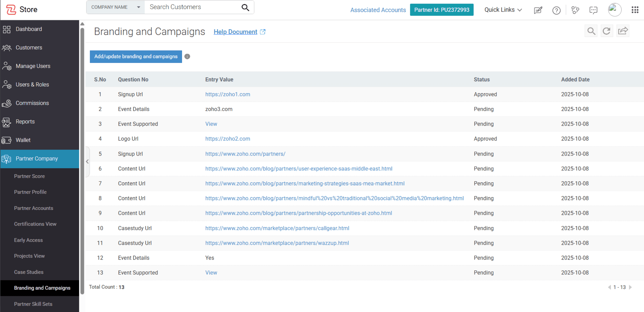Expand the Quick Links dropdown
This screenshot has height=312, width=644.
coord(503,10)
